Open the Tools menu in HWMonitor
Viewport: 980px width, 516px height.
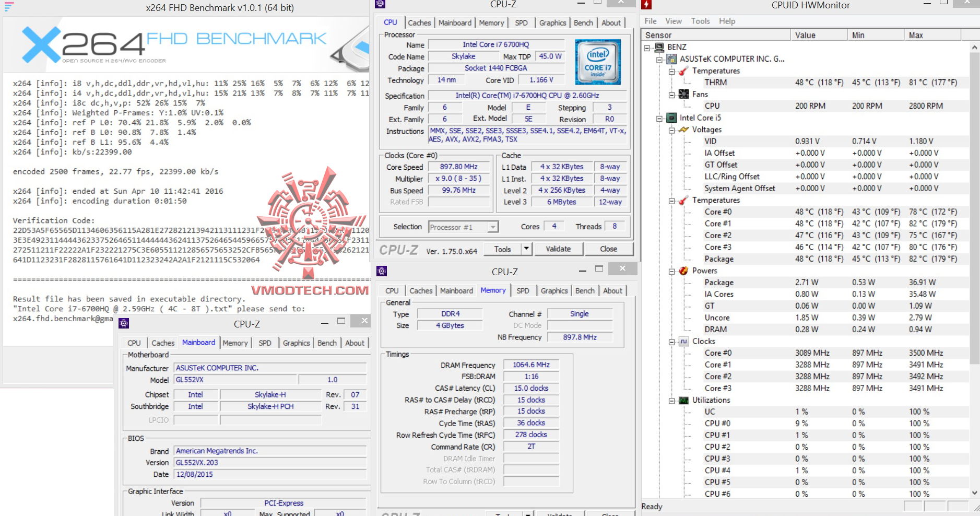pyautogui.click(x=700, y=21)
